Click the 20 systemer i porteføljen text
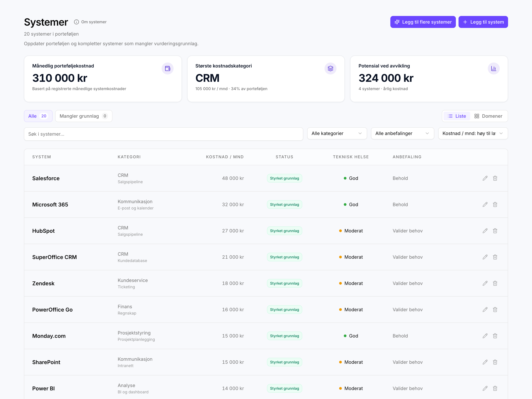 tap(51, 34)
